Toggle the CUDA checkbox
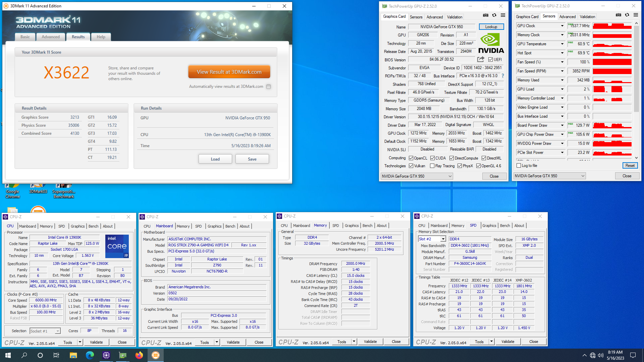Viewport: 644px width, 362px height. click(432, 158)
